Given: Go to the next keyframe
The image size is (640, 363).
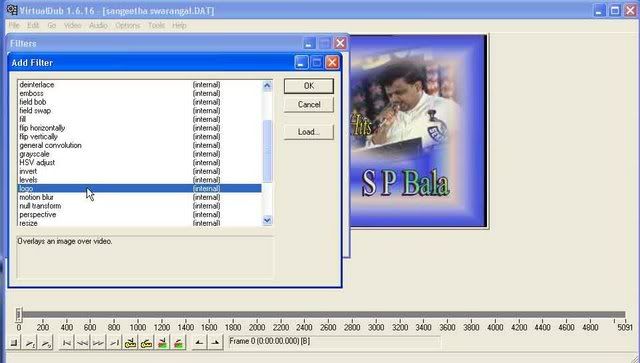Looking at the screenshot, I should pos(146,343).
